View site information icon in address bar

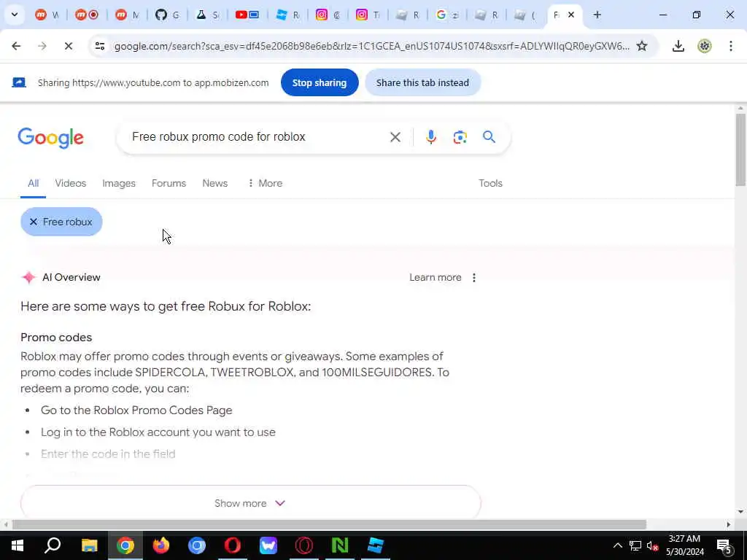coord(99,46)
